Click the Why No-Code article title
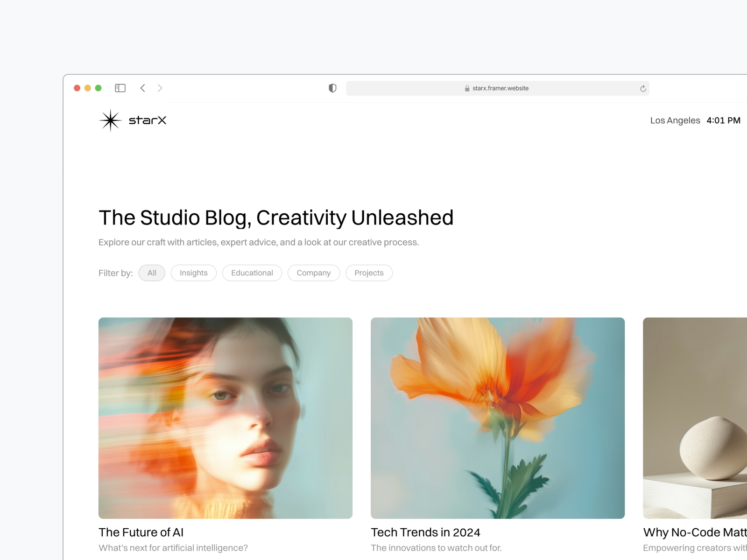Image resolution: width=747 pixels, height=560 pixels. (x=695, y=532)
